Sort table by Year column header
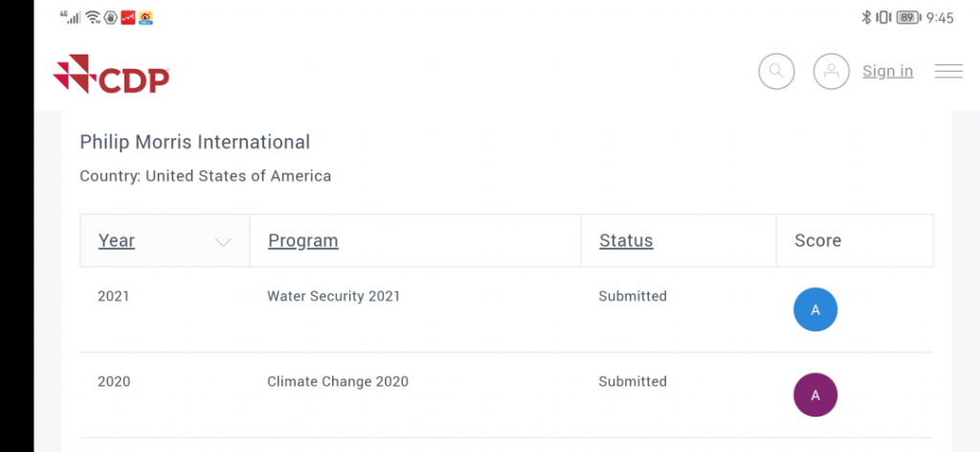This screenshot has width=980, height=452. (116, 240)
